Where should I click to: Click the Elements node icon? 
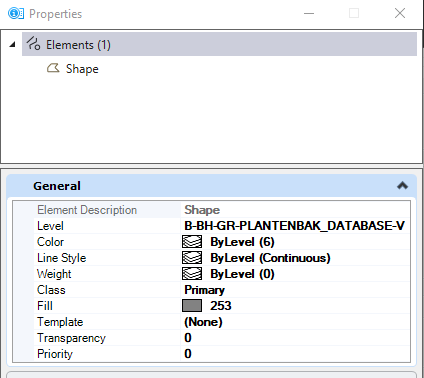point(33,44)
